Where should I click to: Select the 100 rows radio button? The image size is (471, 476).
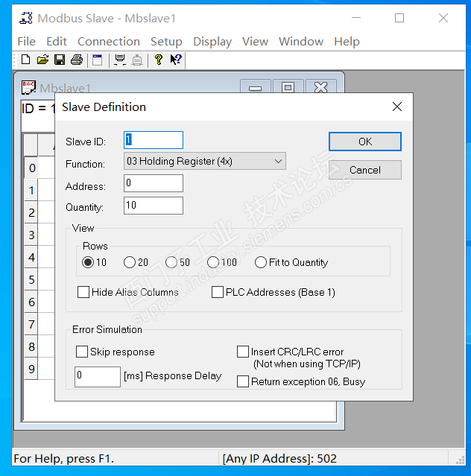pos(212,262)
